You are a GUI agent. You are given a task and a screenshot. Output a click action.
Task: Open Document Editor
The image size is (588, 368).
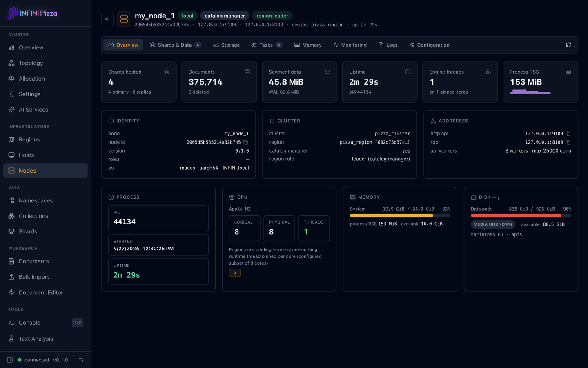click(45, 292)
